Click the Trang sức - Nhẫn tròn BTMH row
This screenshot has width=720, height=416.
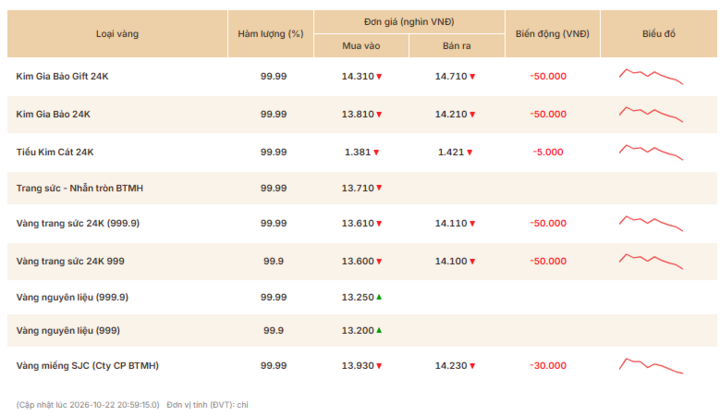362,188
